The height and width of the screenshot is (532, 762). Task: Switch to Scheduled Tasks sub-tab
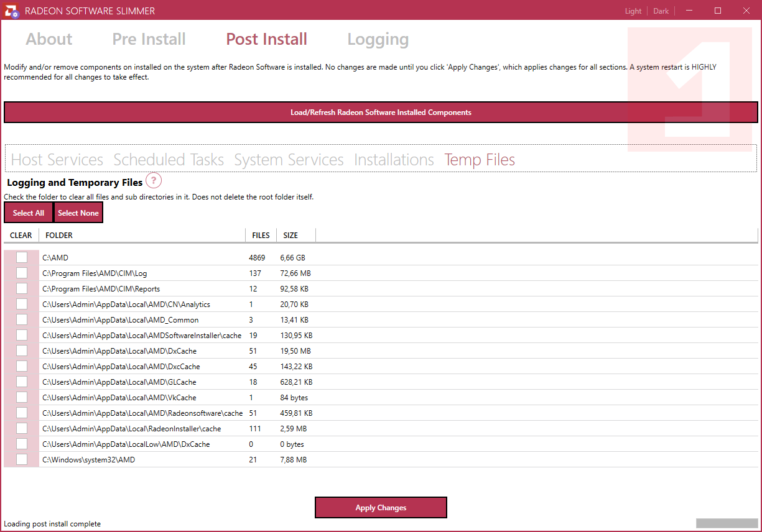pyautogui.click(x=169, y=160)
